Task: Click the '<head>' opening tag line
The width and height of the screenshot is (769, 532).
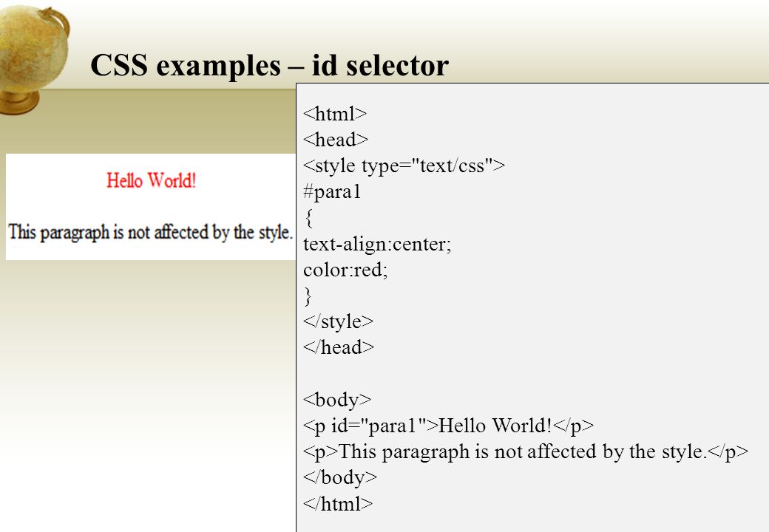Action: pyautogui.click(x=336, y=140)
